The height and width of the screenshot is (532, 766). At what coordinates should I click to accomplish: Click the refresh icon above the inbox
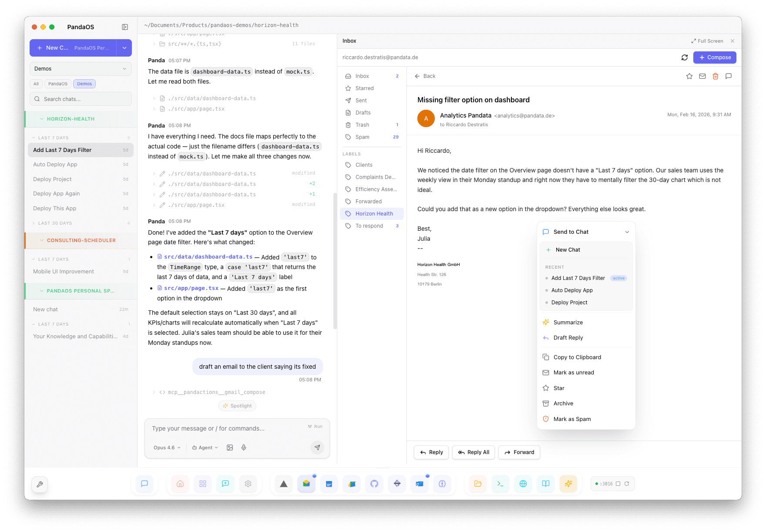[684, 57]
